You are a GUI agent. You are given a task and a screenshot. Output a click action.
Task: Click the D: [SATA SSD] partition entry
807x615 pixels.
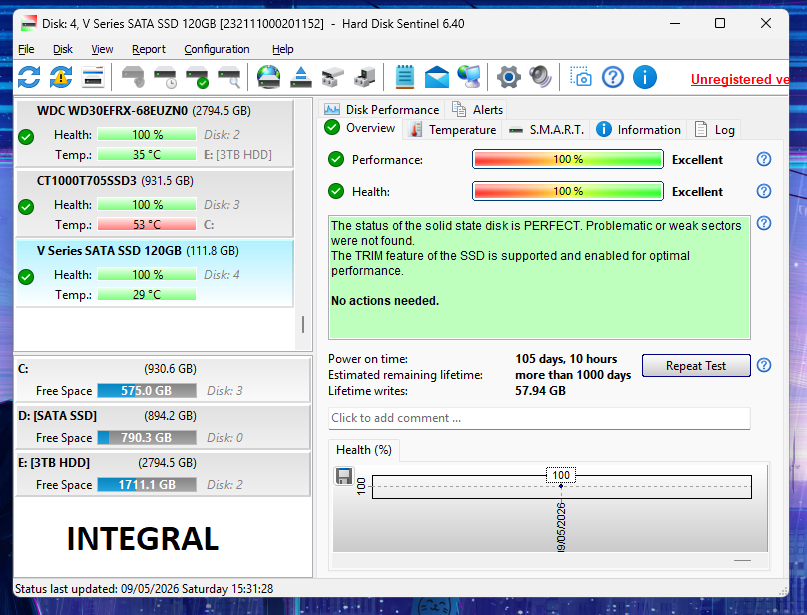pos(163,427)
